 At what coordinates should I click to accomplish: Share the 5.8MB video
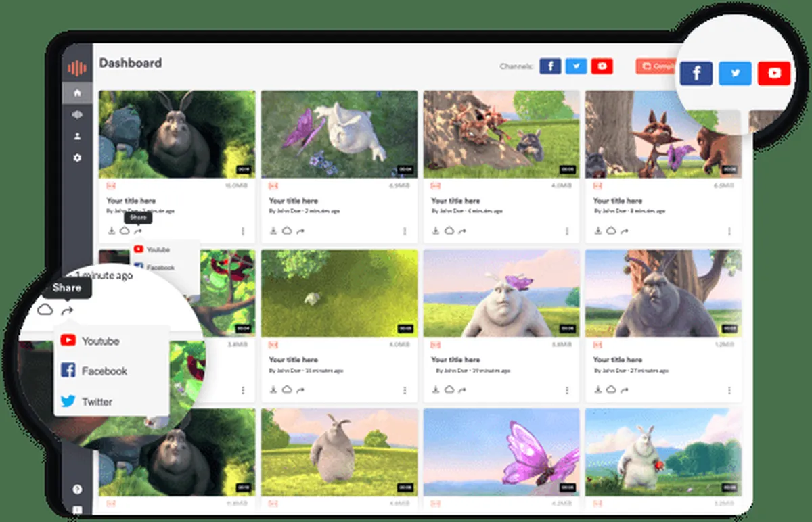462,389
